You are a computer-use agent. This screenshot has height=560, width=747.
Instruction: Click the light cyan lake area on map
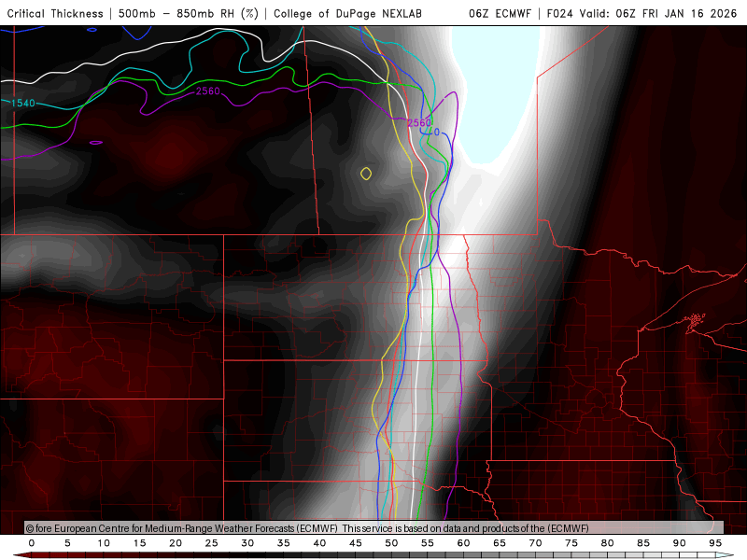pyautogui.click(x=496, y=91)
